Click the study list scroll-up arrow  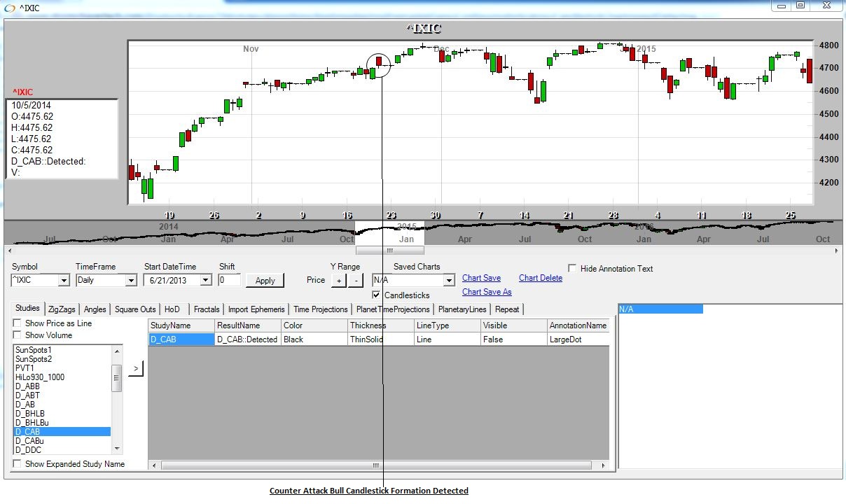(117, 349)
